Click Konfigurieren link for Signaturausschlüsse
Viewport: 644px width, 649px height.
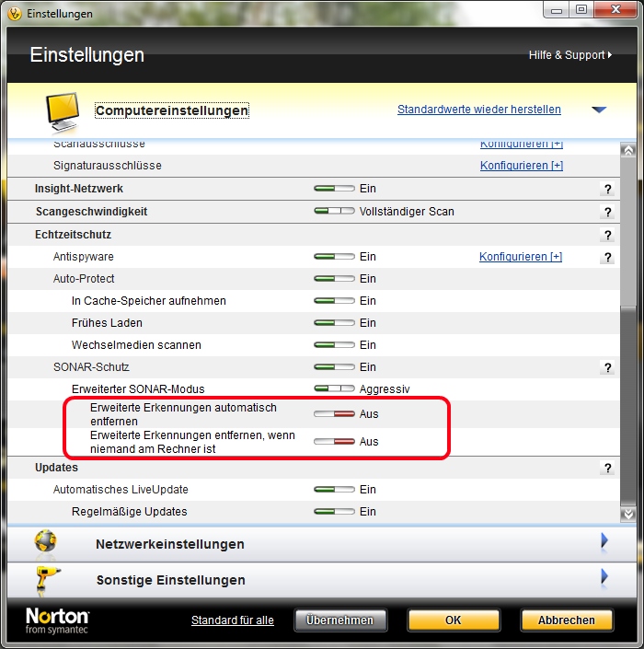[x=521, y=166]
